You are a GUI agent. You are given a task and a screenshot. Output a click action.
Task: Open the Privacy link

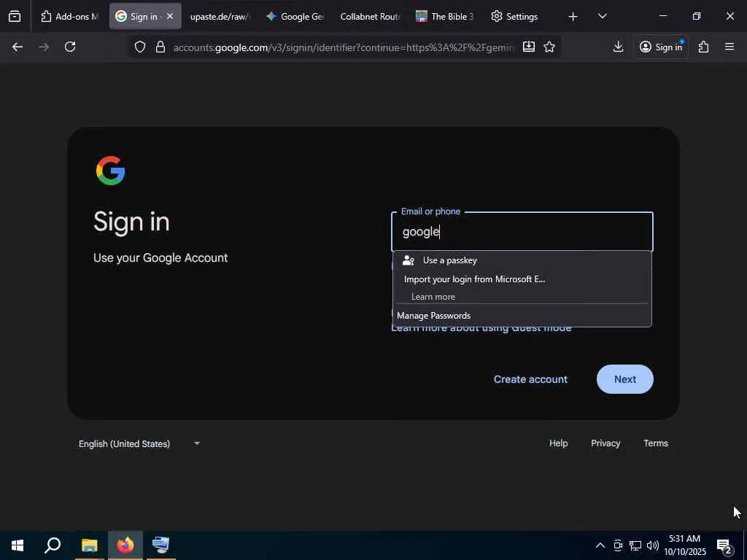click(x=605, y=443)
